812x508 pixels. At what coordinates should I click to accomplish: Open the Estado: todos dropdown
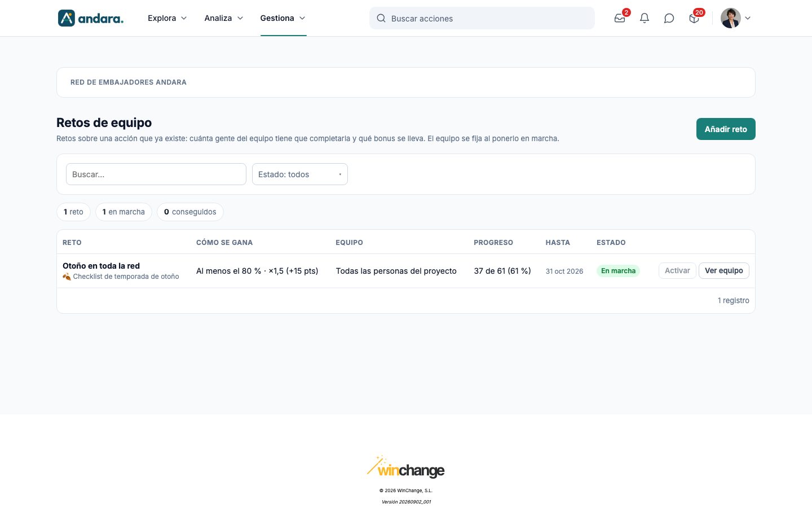pyautogui.click(x=300, y=174)
